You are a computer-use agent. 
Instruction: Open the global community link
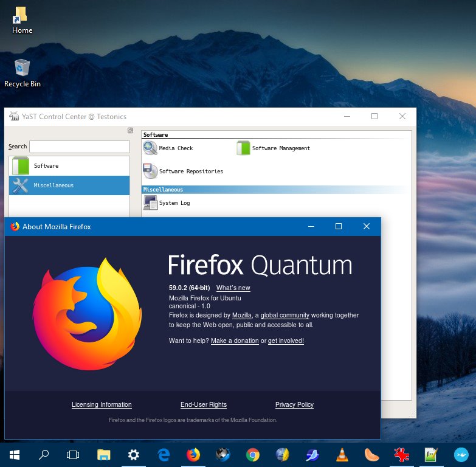pyautogui.click(x=285, y=315)
